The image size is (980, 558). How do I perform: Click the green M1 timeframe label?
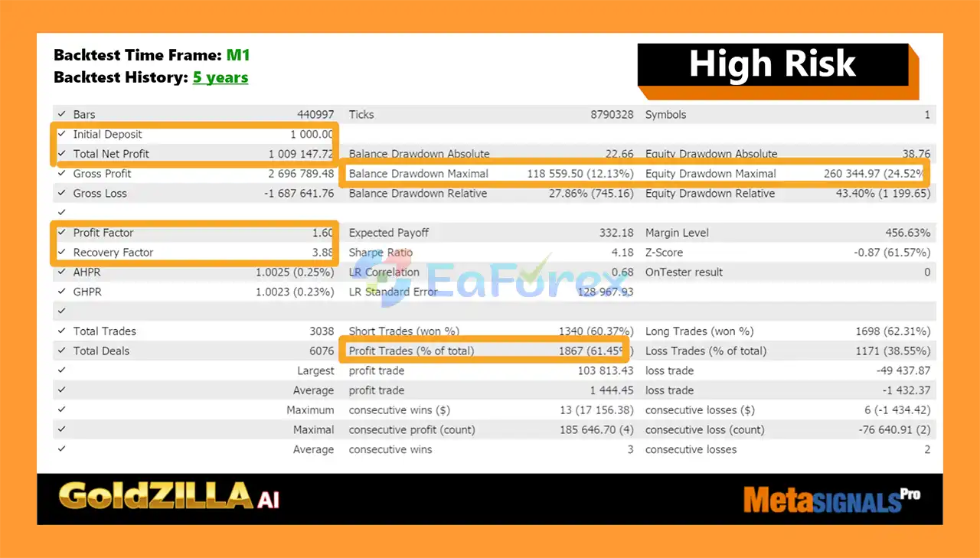click(x=239, y=54)
